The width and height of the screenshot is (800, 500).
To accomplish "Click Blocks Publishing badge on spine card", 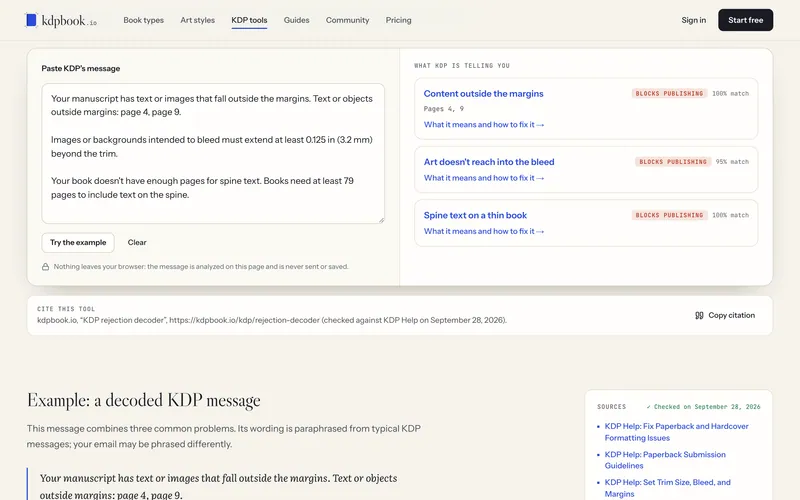I will pos(669,215).
